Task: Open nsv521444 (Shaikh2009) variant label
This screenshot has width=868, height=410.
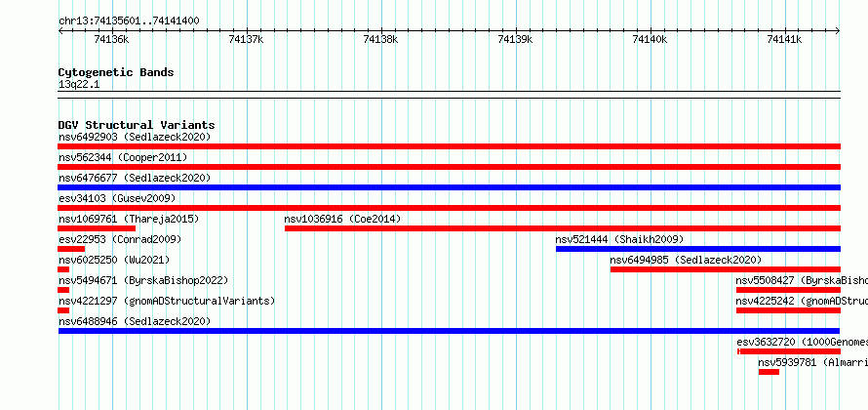Action: click(x=619, y=239)
